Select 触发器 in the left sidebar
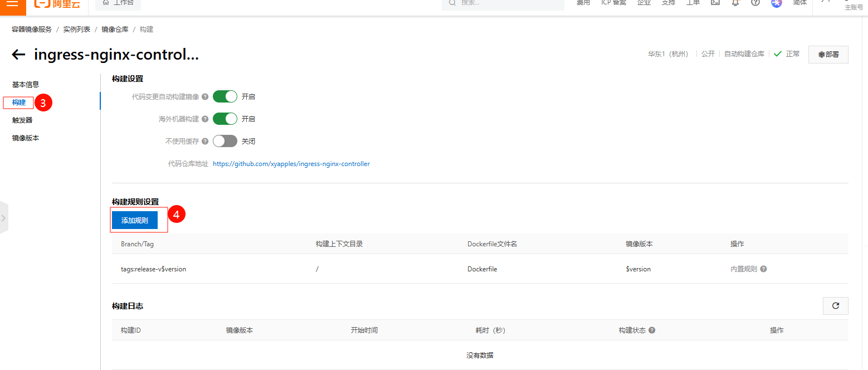The image size is (868, 370). [x=22, y=120]
